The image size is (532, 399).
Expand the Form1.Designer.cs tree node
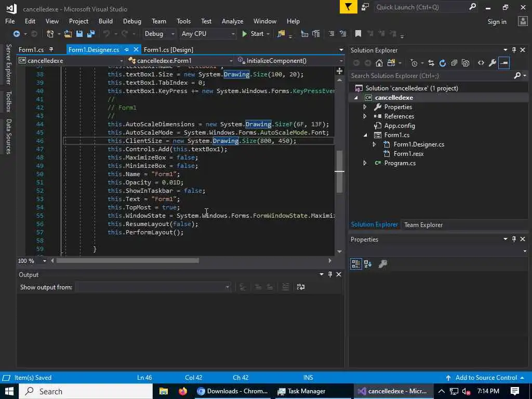[374, 144]
